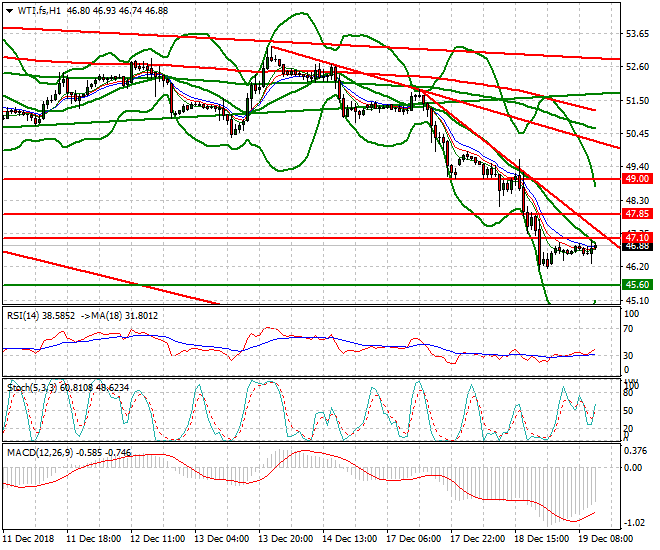
Task: Click the 11 Dec 2018 time label
Action: pyautogui.click(x=29, y=539)
